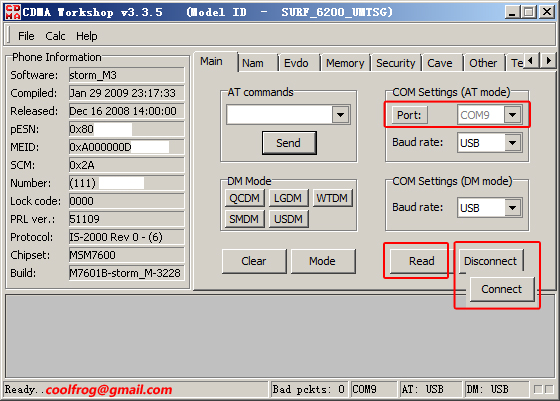Select SMDM mode
Viewport: 560px width, 401px height.
point(245,219)
